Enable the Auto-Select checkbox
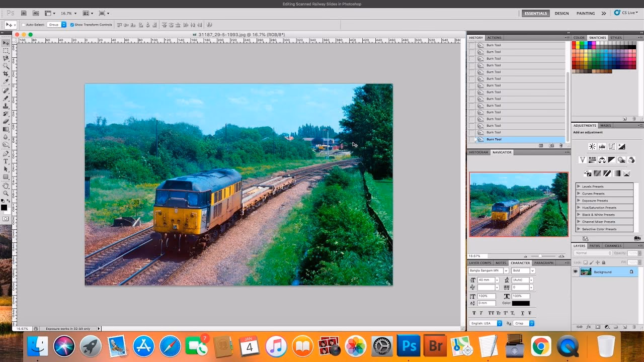This screenshot has height=362, width=644. pos(23,25)
